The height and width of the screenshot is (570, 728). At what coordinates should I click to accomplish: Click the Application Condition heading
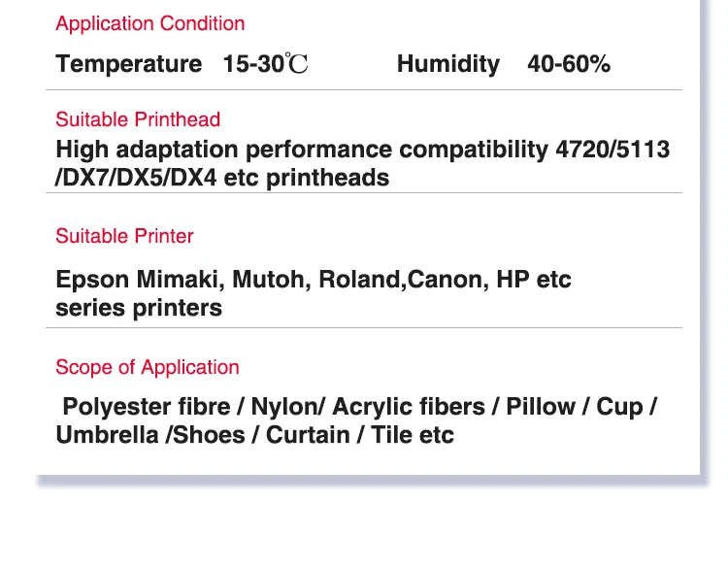tap(149, 23)
